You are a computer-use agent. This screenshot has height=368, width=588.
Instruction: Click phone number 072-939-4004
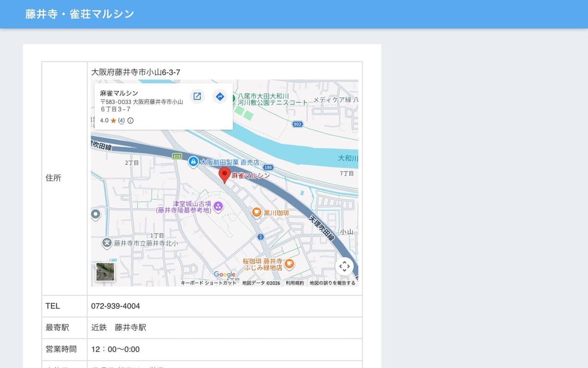click(116, 306)
